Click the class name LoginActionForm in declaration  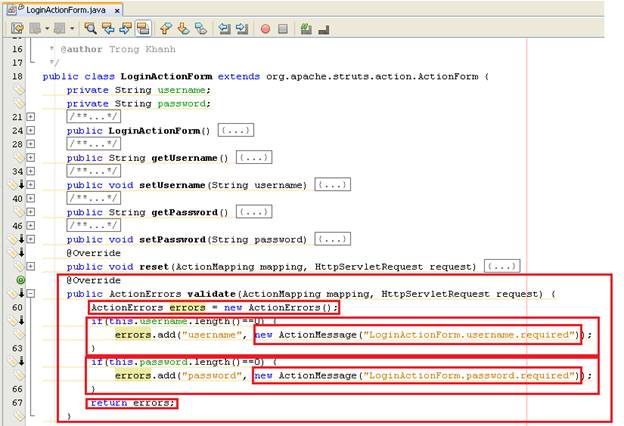point(166,76)
